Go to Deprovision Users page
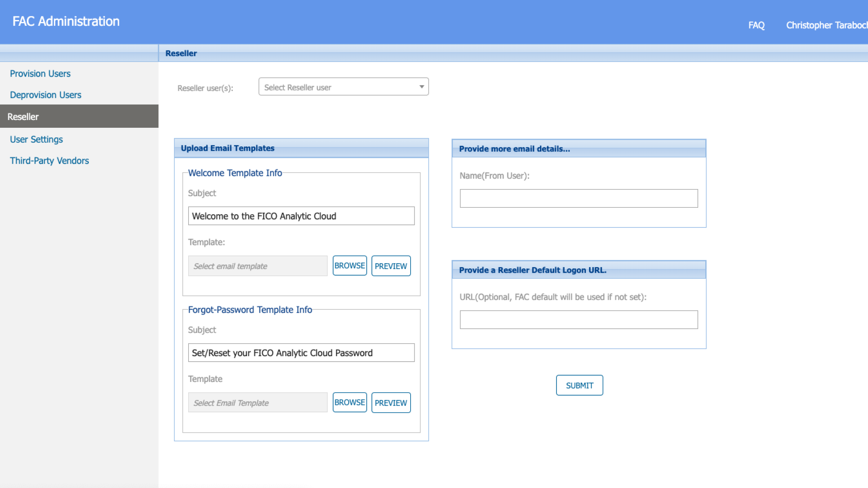This screenshot has height=488, width=868. [45, 95]
